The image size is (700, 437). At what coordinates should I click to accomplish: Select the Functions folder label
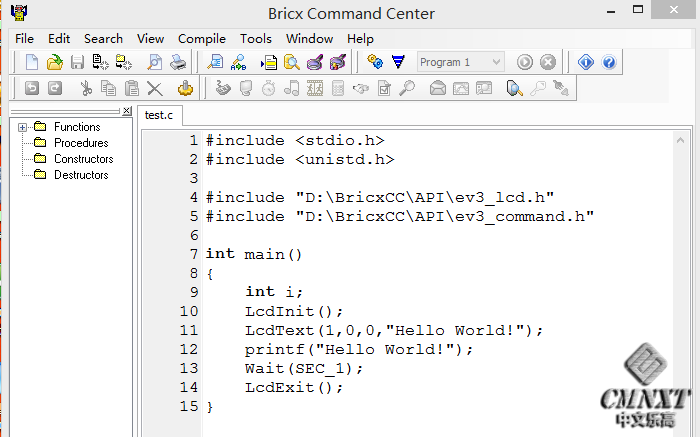click(x=77, y=127)
